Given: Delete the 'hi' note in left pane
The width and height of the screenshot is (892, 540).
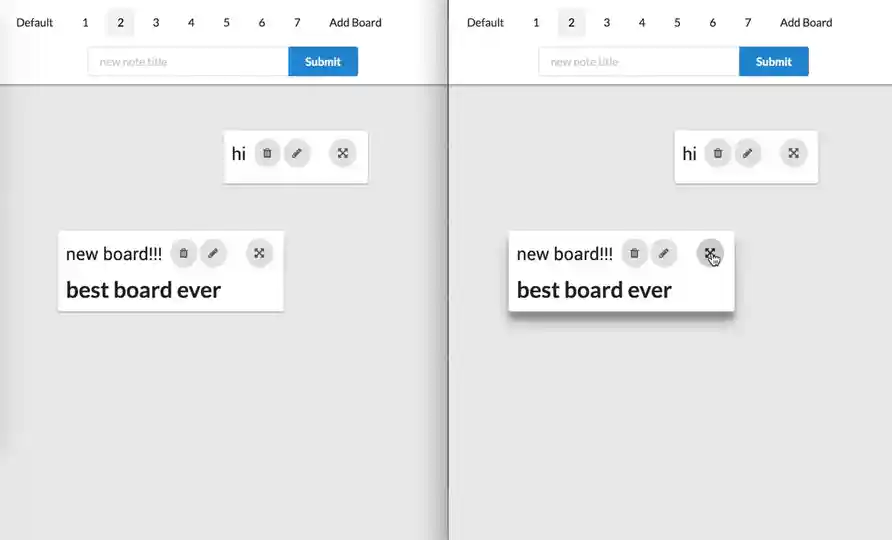Looking at the screenshot, I should pos(267,153).
